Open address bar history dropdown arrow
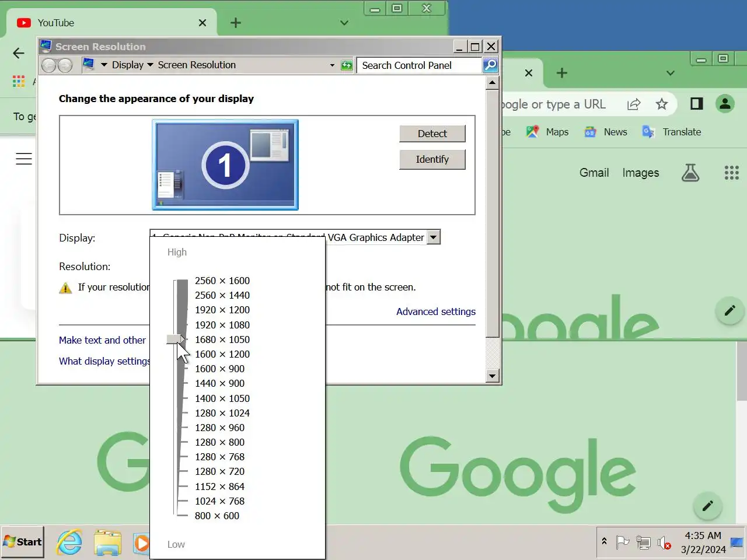This screenshot has height=560, width=747. [x=332, y=65]
